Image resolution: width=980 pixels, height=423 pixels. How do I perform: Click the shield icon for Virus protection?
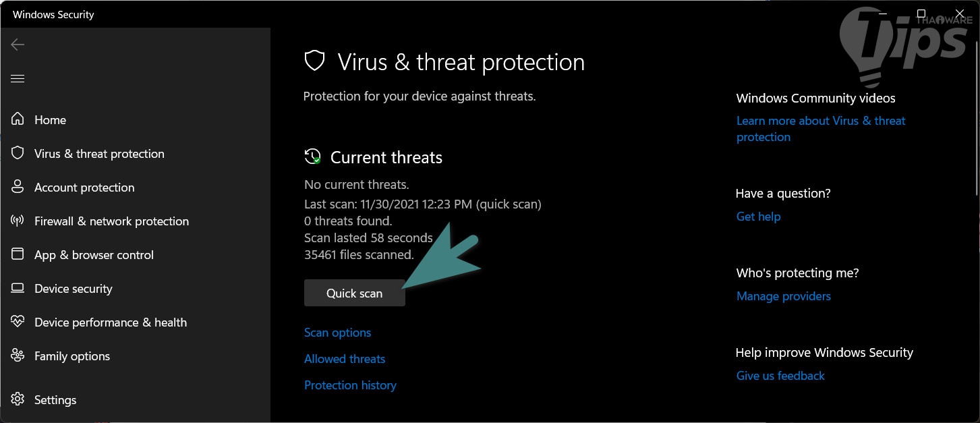point(18,153)
